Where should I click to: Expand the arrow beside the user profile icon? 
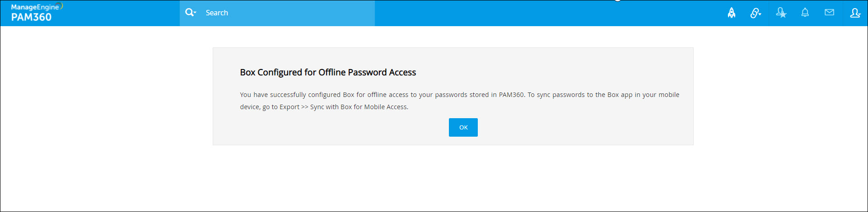pyautogui.click(x=859, y=14)
